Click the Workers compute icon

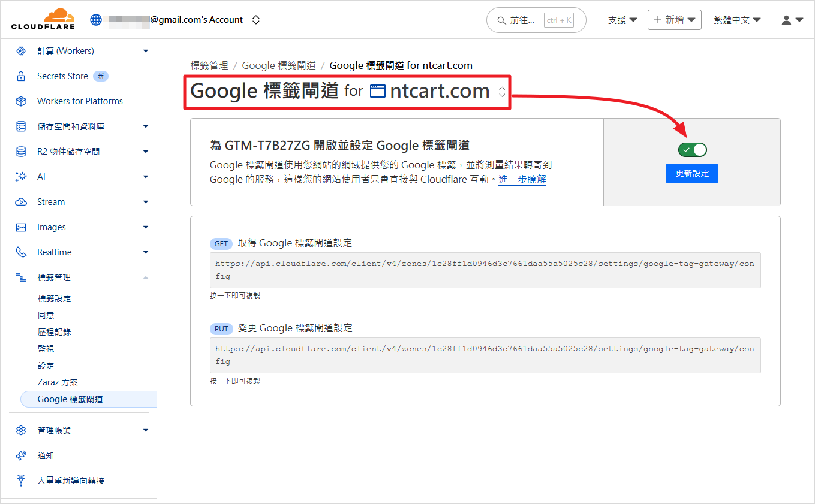tap(21, 51)
